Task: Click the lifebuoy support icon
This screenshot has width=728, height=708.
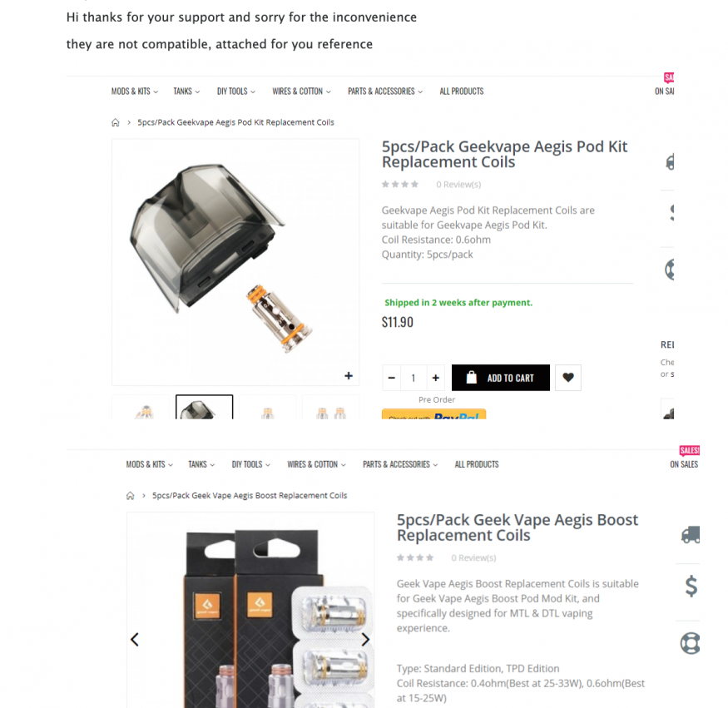Action: [x=690, y=643]
